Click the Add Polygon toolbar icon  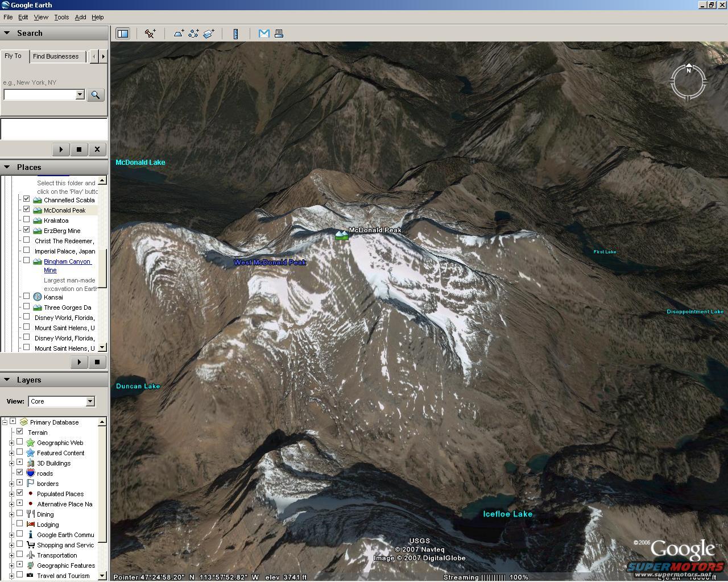tap(179, 34)
